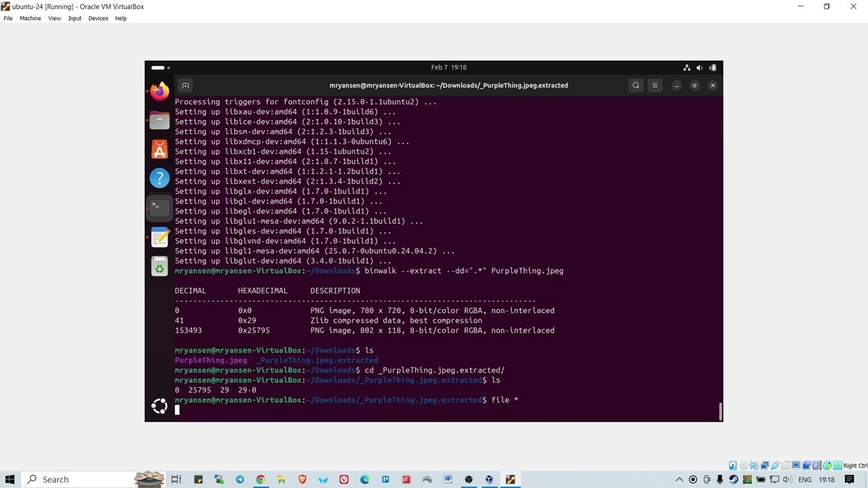
Task: Open the Windows volume tray icon
Action: pyautogui.click(x=788, y=479)
